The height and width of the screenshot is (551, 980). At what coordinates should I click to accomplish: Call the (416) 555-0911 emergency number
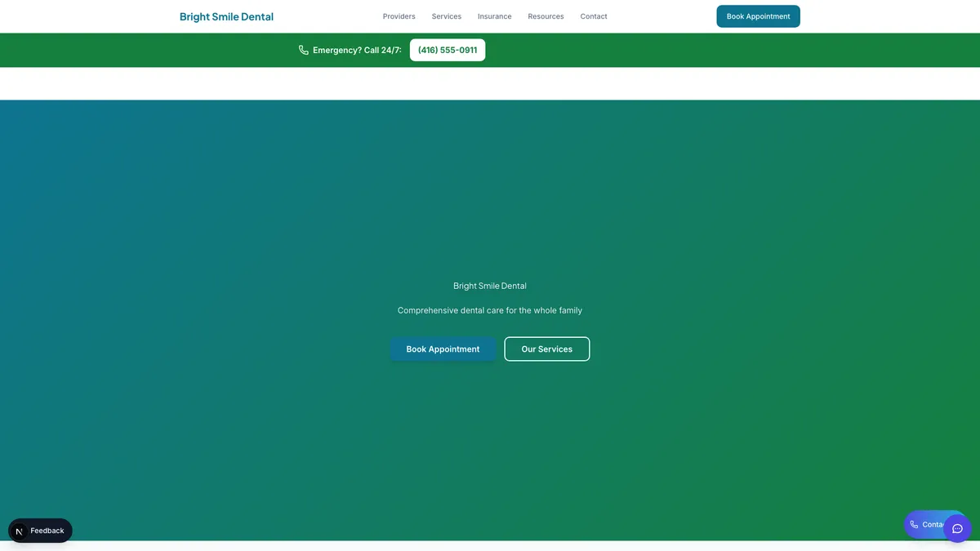point(447,50)
